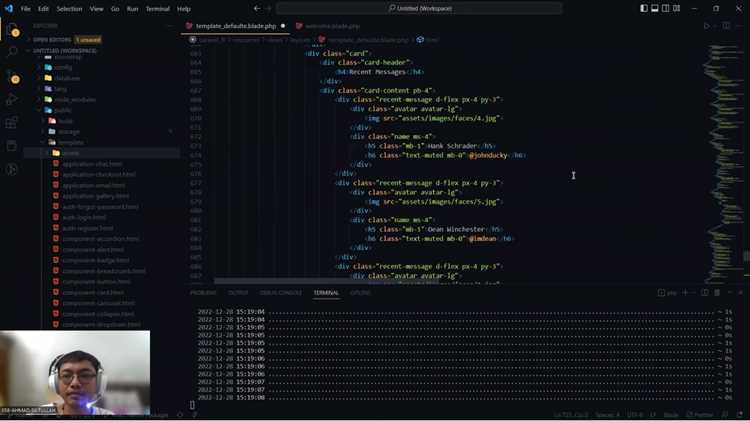Open component-button.html in the explorer
The image size is (750, 421).
(96, 281)
